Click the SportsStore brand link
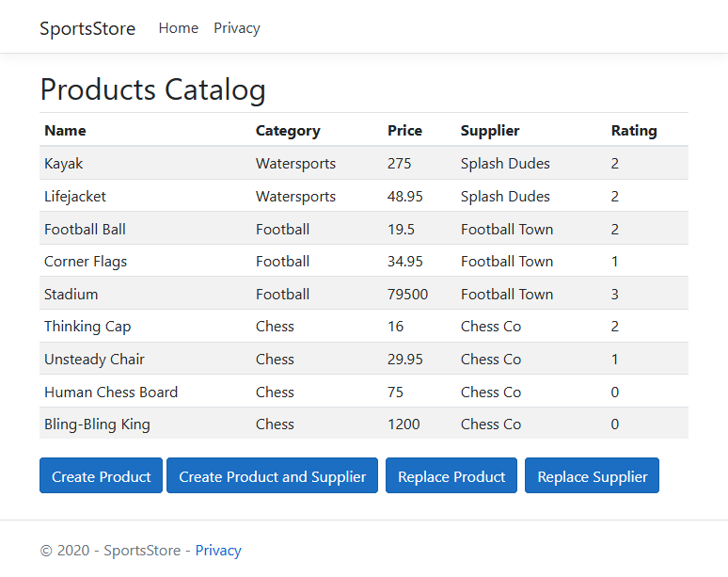 tap(87, 28)
